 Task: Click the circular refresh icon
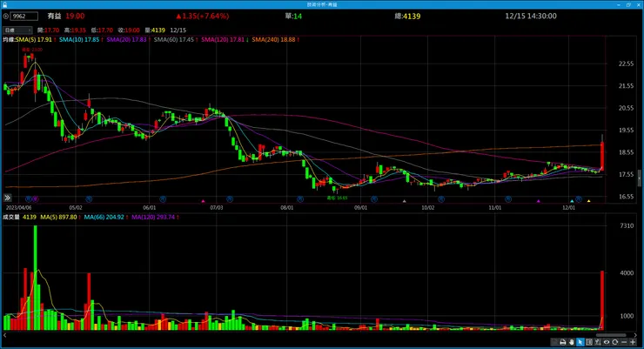coord(614,342)
